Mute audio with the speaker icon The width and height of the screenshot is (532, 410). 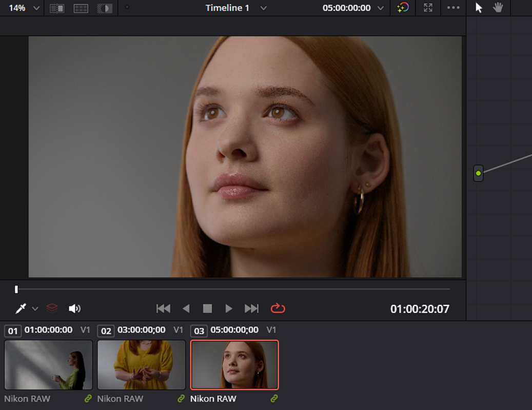click(74, 309)
